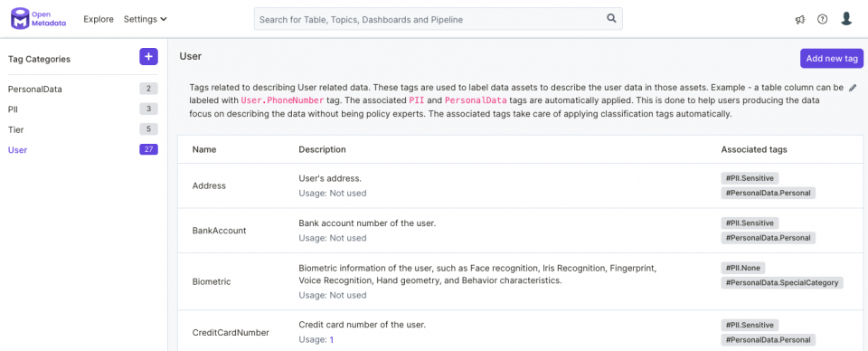The image size is (868, 351).
Task: Edit the User category description pencil
Action: click(853, 88)
